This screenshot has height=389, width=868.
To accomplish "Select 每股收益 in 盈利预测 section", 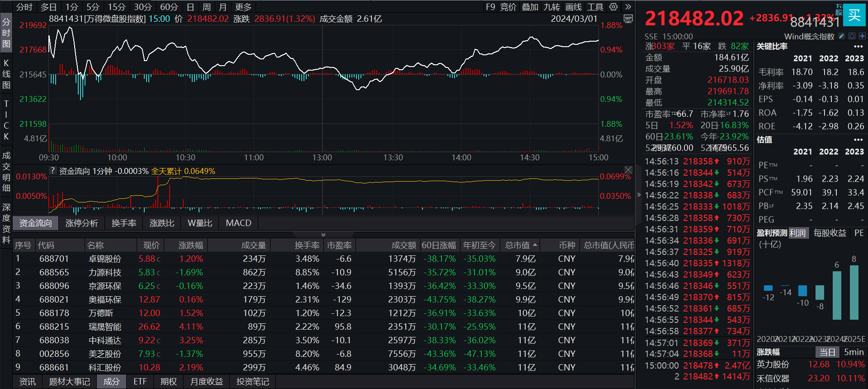I will [830, 233].
